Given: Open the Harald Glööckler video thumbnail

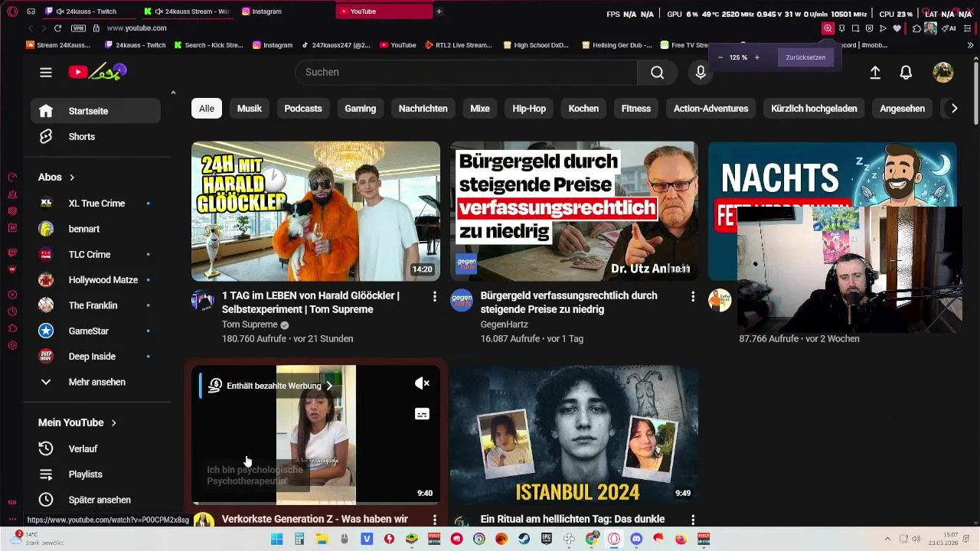Looking at the screenshot, I should point(315,211).
